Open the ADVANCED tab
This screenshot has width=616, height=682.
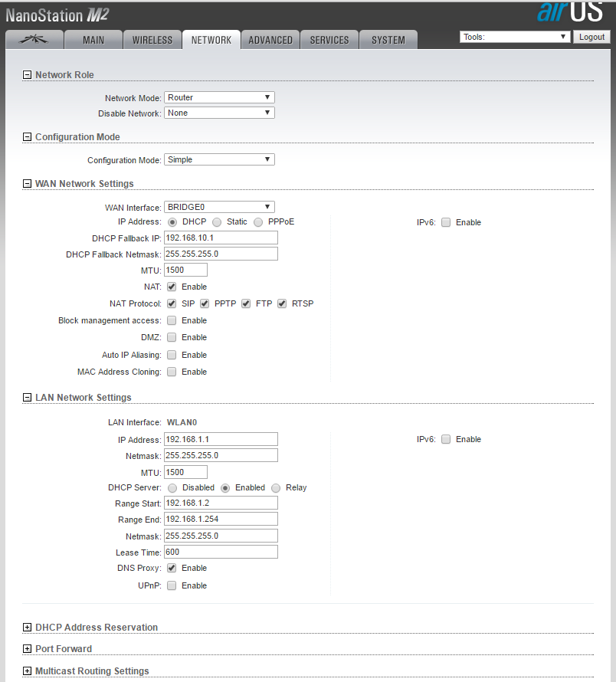tap(270, 40)
